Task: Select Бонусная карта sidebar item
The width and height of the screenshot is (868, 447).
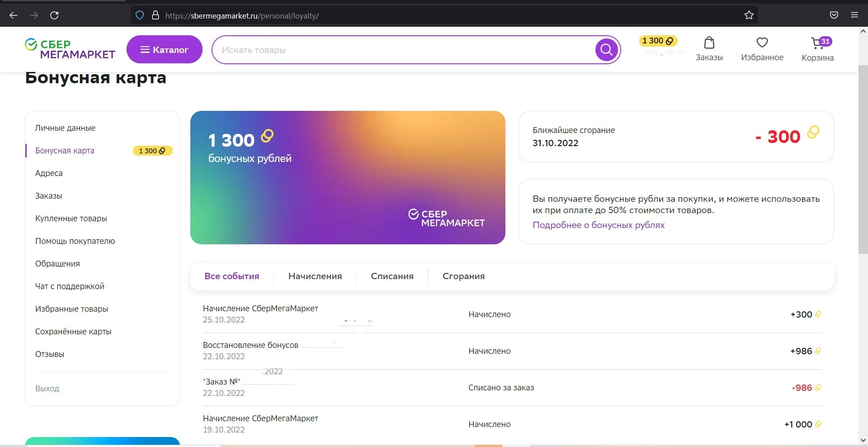Action: (x=65, y=151)
